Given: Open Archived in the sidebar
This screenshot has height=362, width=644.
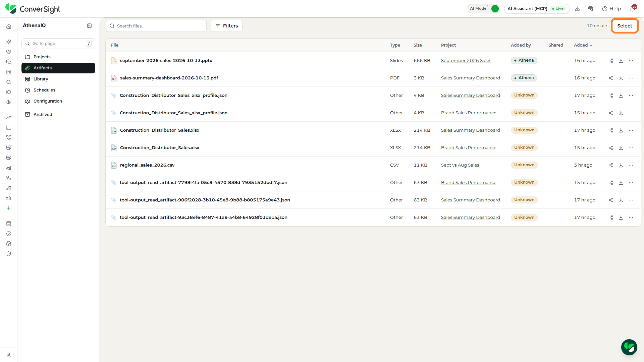Looking at the screenshot, I should click(58, 115).
